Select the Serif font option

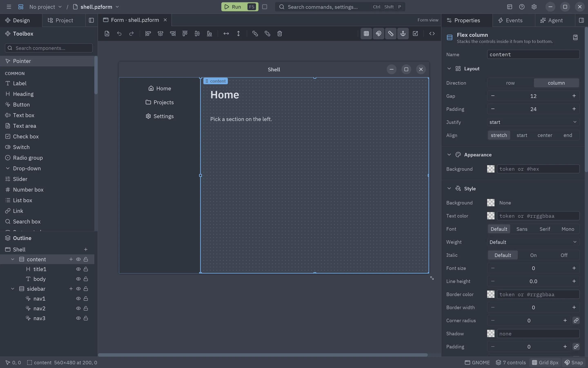pyautogui.click(x=545, y=229)
